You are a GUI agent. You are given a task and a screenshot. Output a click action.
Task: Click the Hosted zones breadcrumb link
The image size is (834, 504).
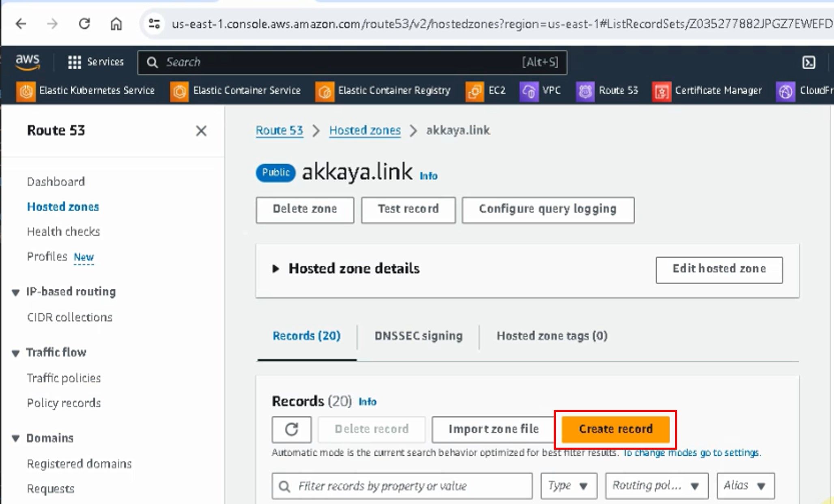pyautogui.click(x=365, y=130)
